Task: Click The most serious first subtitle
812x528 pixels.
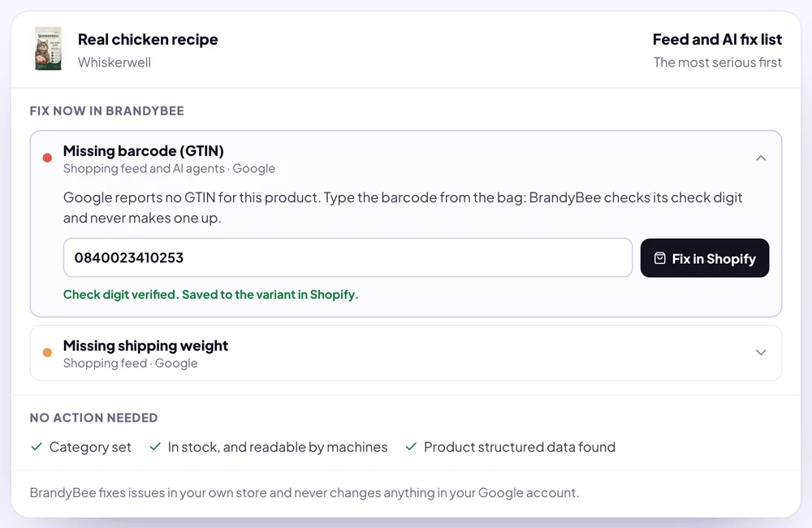Action: (717, 63)
